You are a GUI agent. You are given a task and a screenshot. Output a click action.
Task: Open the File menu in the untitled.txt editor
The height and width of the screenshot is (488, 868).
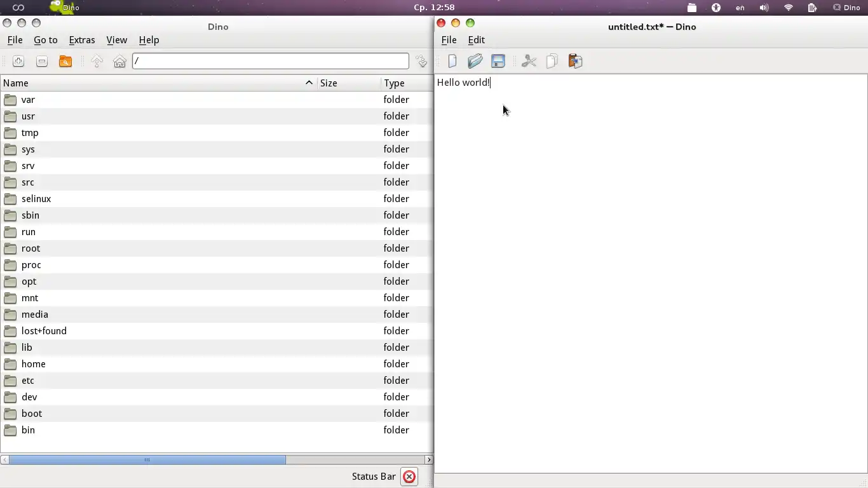point(449,40)
